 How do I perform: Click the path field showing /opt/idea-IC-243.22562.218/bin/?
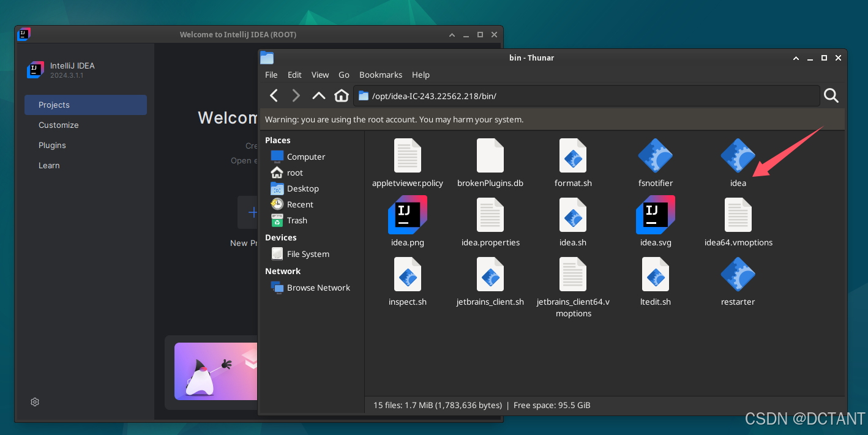(x=586, y=95)
